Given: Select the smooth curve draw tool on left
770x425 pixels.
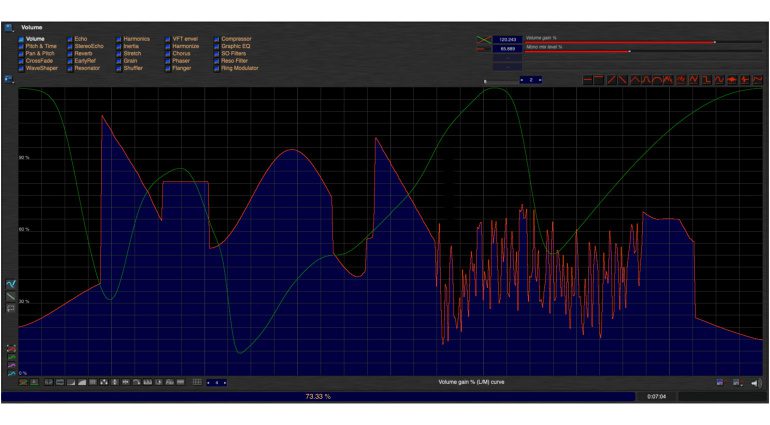Looking at the screenshot, I should pyautogui.click(x=11, y=284).
